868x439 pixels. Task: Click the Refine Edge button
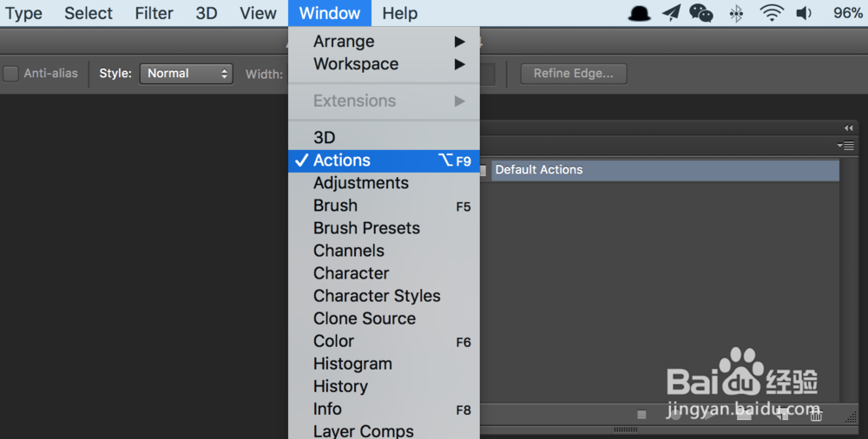(574, 74)
